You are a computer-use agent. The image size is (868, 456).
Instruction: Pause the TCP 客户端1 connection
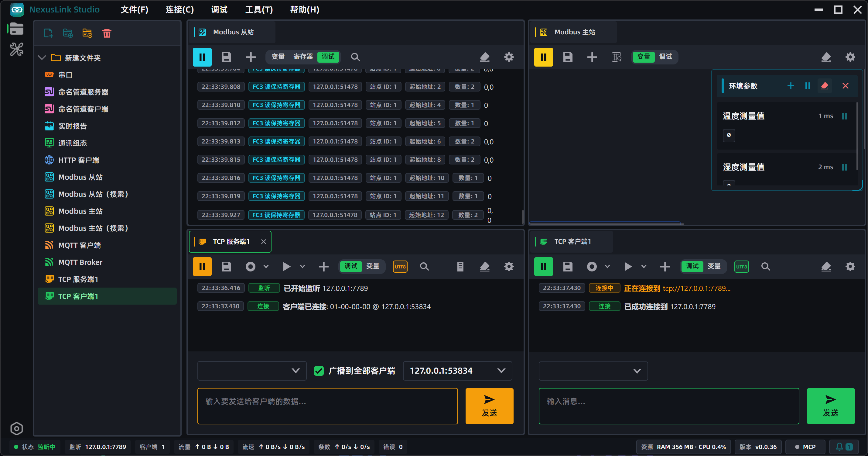click(544, 266)
